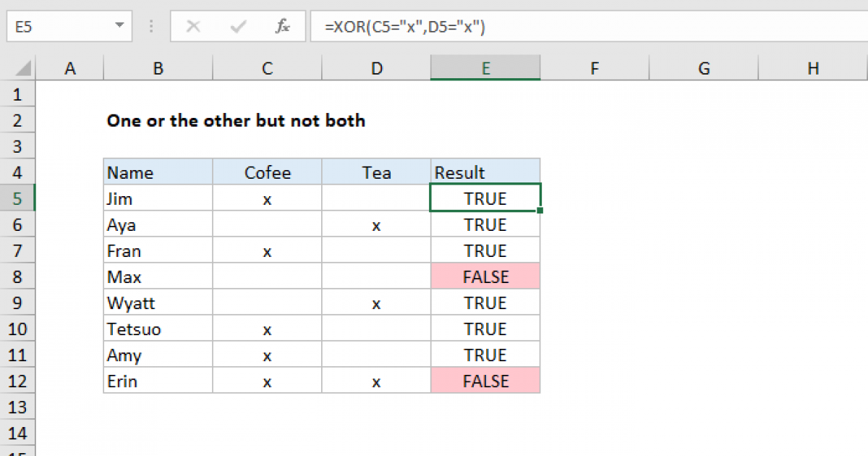Select row 12 header
Image resolution: width=868 pixels, height=456 pixels.
(18, 381)
